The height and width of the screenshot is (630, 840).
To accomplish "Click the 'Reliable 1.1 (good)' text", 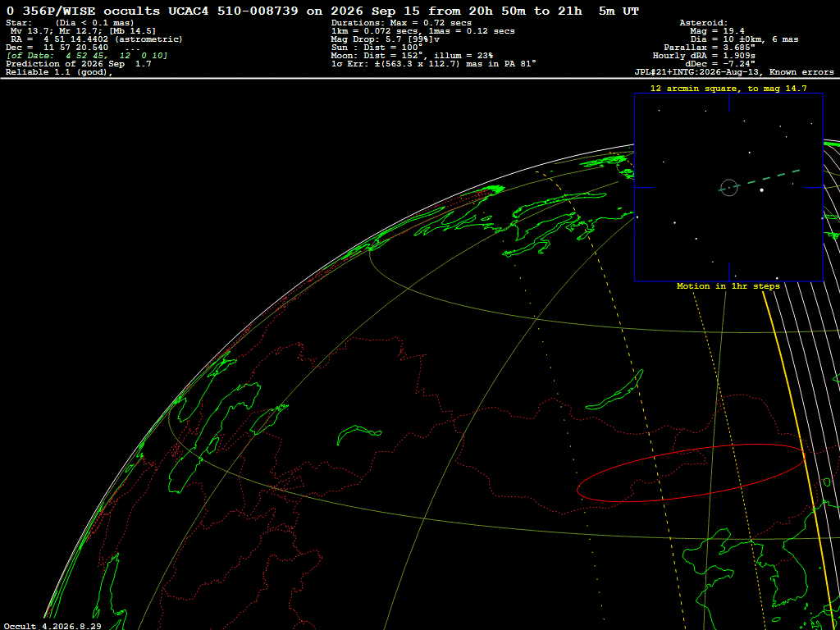I will [59, 72].
